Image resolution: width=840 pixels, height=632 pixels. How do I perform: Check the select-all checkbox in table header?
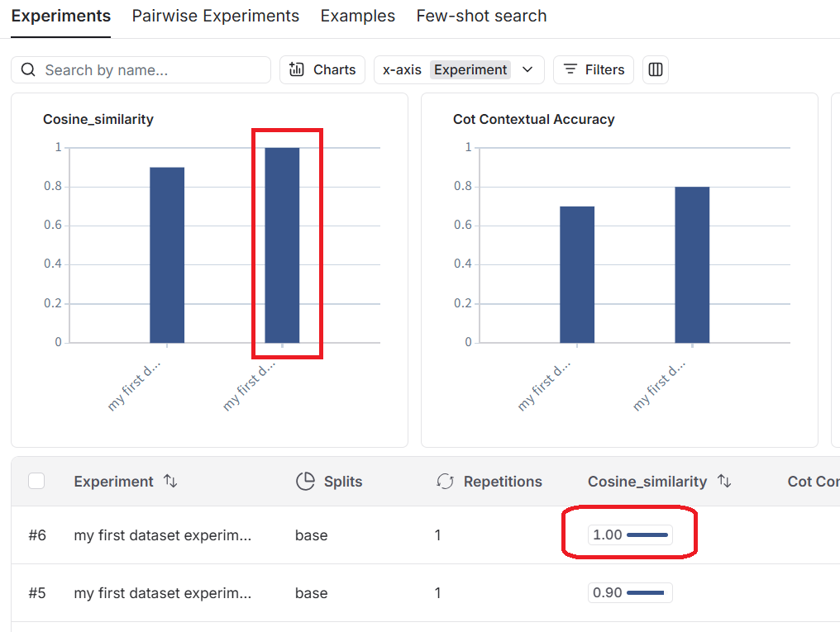36,481
